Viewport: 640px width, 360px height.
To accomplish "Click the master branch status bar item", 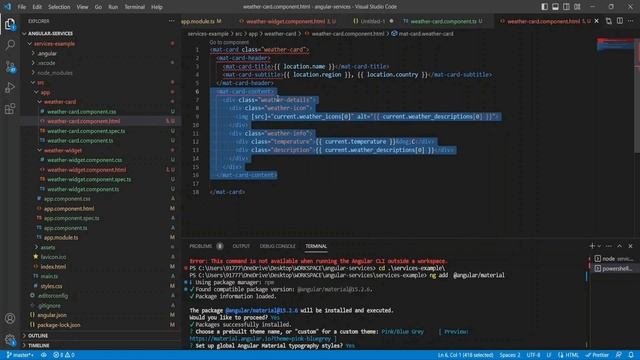I will [x=20, y=355].
